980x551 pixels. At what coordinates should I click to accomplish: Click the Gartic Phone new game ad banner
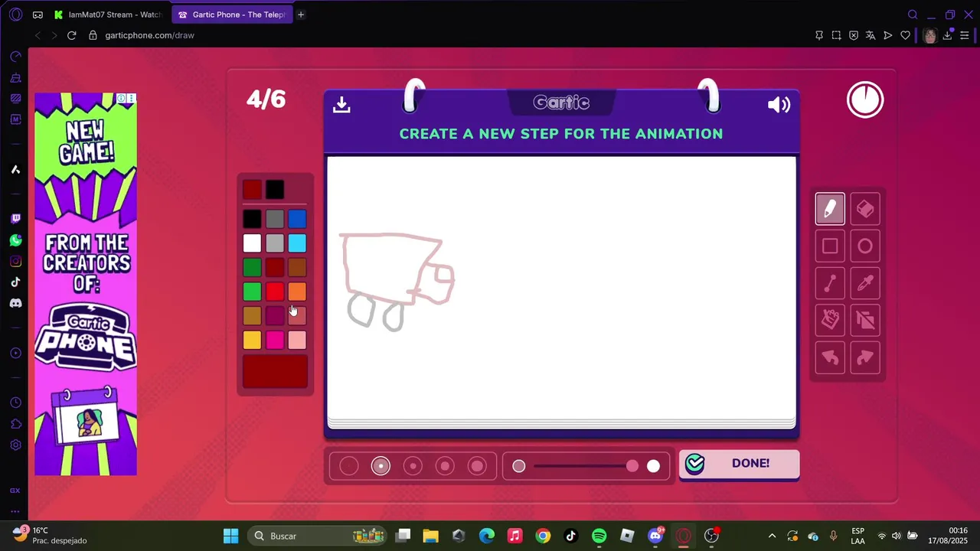pyautogui.click(x=86, y=284)
